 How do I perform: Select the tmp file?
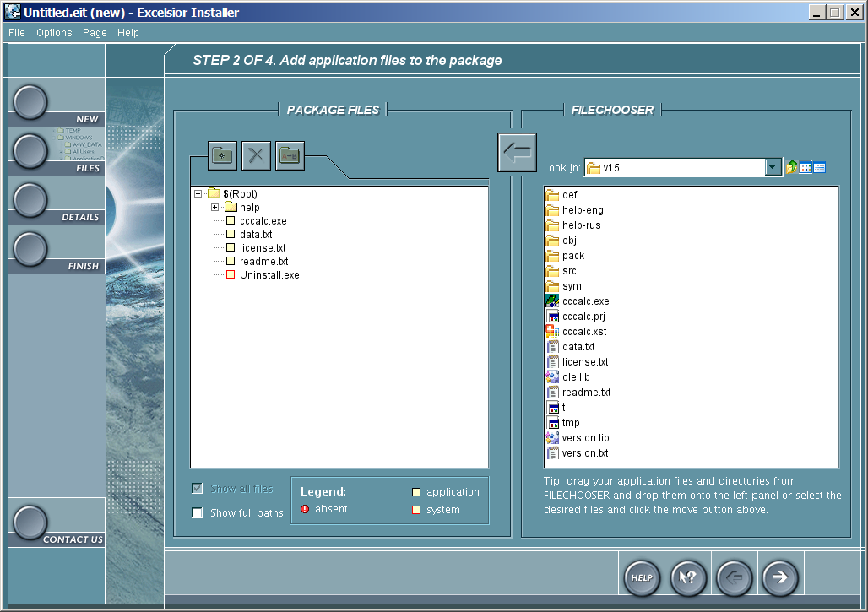coord(563,423)
